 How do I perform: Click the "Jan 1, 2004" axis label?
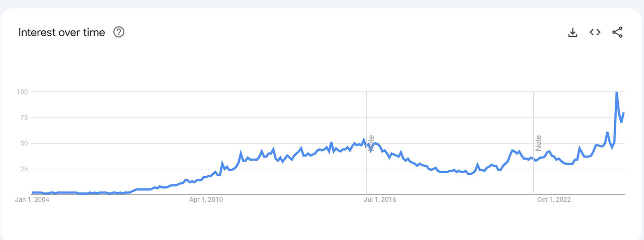click(x=31, y=200)
